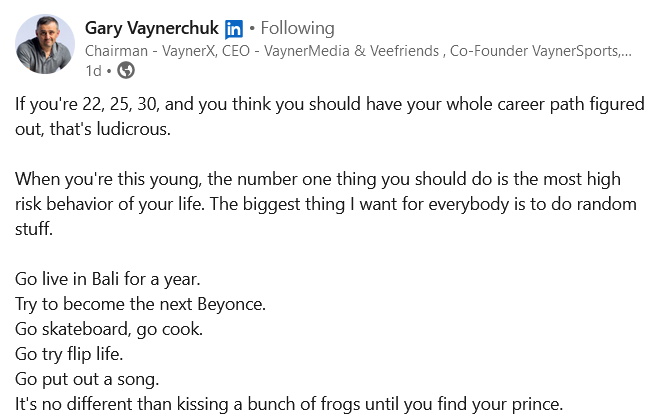Click the Following status label
The height and width of the screenshot is (418, 663).
tap(297, 28)
